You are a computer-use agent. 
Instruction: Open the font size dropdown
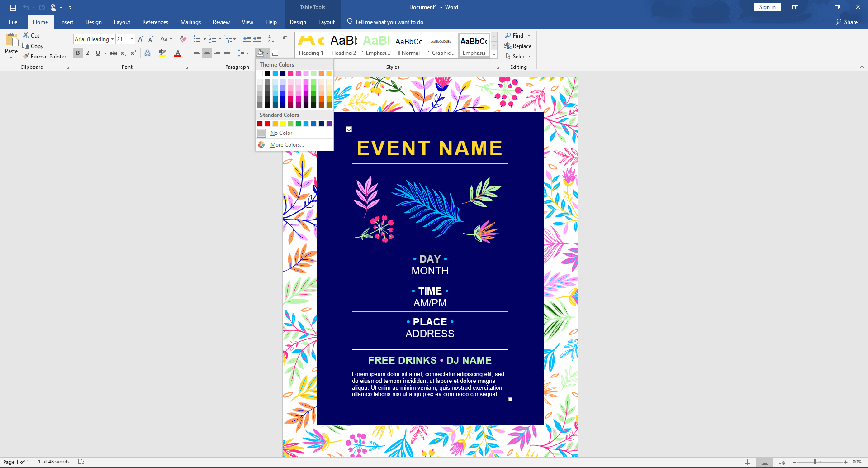(x=131, y=39)
